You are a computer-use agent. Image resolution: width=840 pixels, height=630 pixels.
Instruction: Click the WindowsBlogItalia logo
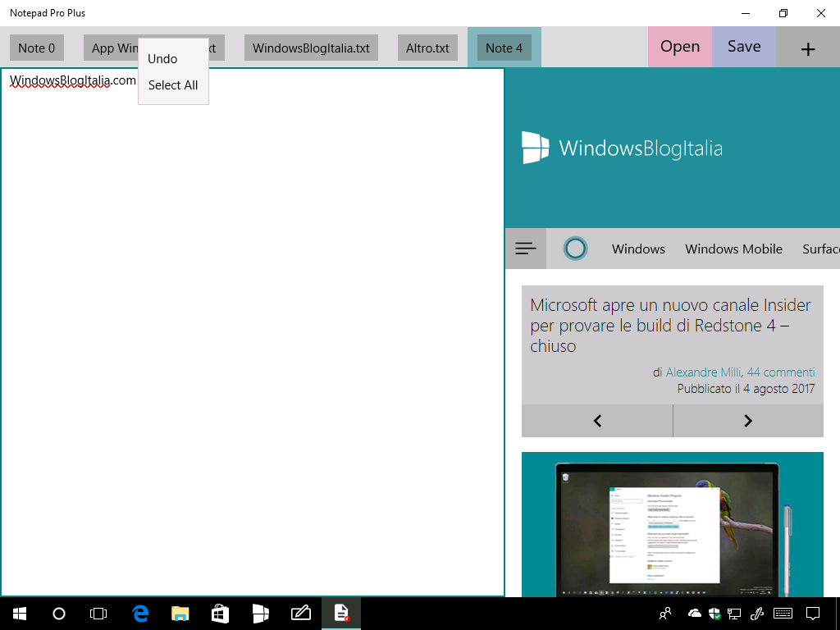point(622,148)
